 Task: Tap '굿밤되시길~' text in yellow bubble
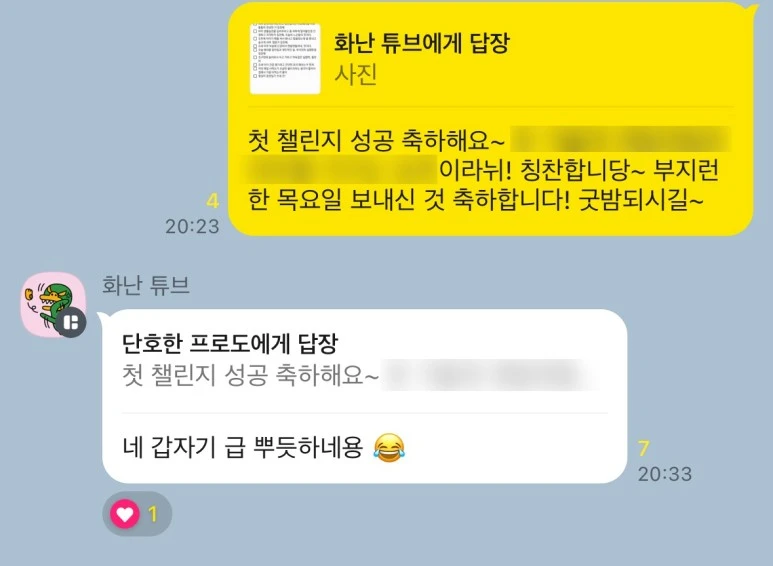640,201
